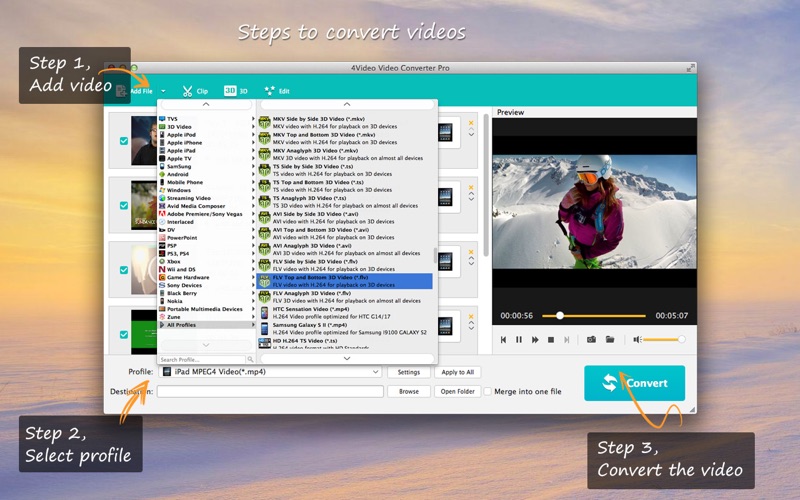Uncheck the fourth video's checkbox
Image resolution: width=800 pixels, height=500 pixels.
(124, 334)
